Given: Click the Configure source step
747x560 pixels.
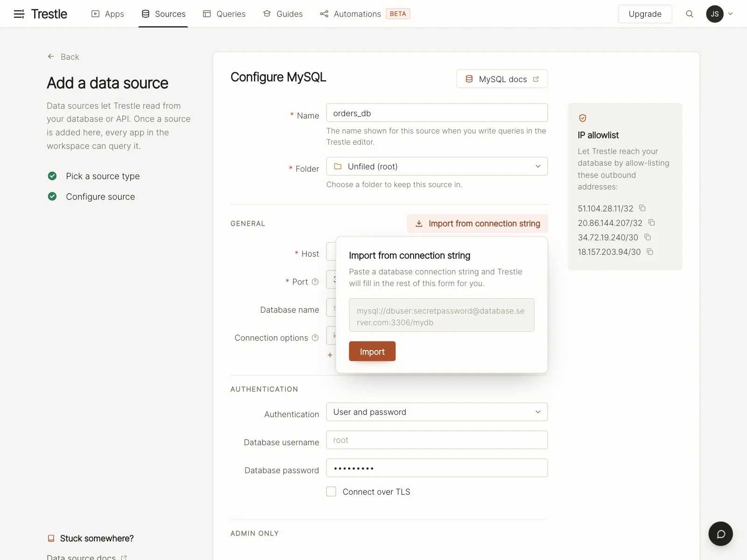Looking at the screenshot, I should click(x=100, y=196).
